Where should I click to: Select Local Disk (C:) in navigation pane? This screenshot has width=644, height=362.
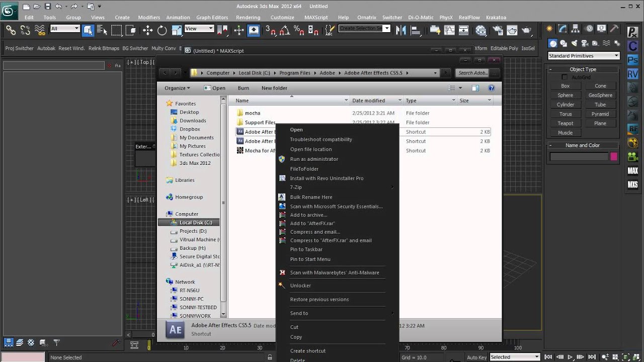(189, 222)
